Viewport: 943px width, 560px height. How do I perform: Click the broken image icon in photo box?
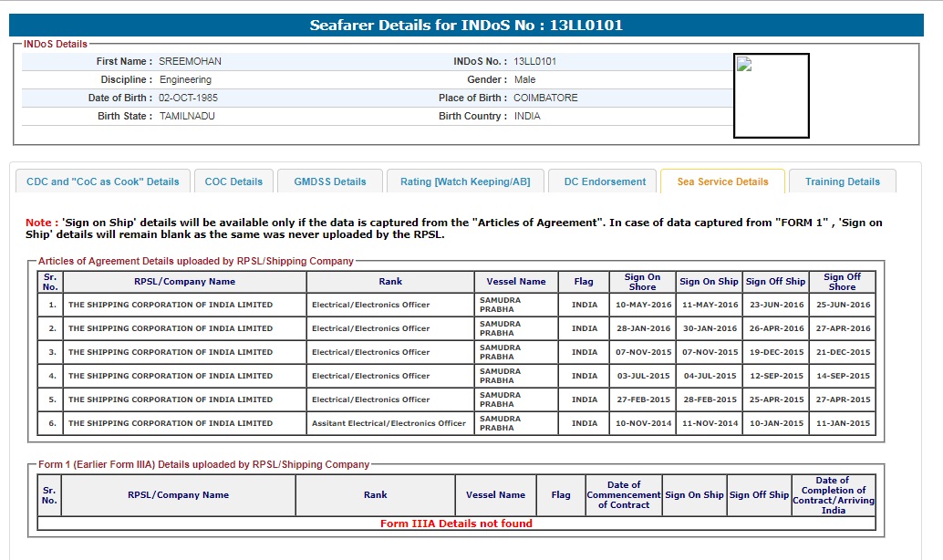click(x=744, y=65)
